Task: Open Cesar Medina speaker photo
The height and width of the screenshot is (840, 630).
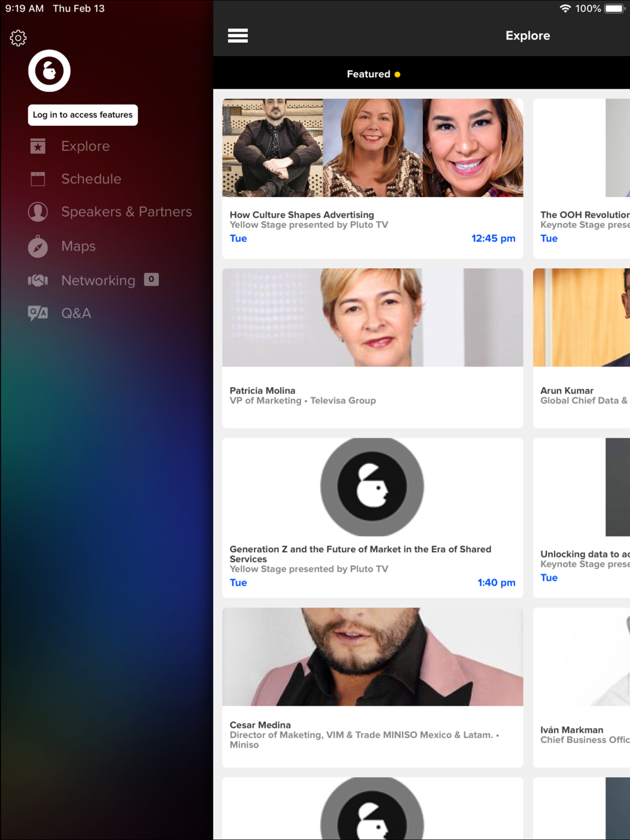Action: tap(373, 657)
